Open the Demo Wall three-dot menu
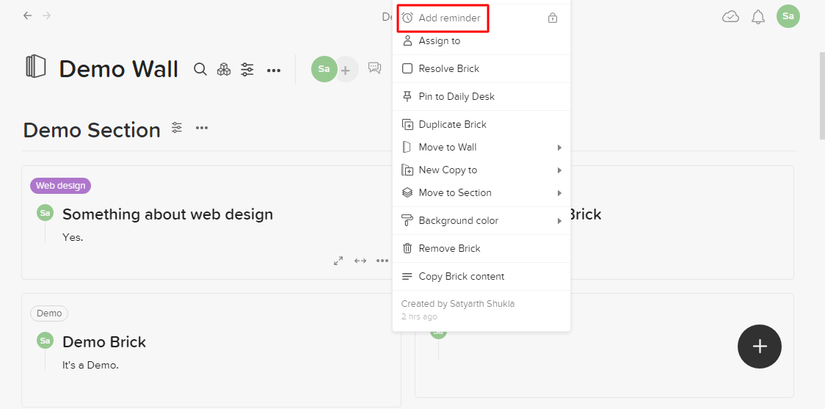The width and height of the screenshot is (825, 409). [x=274, y=70]
